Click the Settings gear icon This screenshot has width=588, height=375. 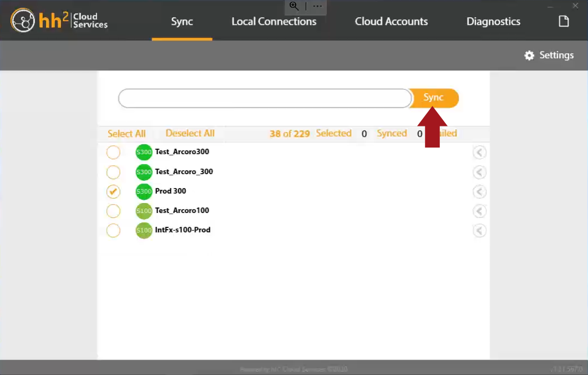(529, 55)
